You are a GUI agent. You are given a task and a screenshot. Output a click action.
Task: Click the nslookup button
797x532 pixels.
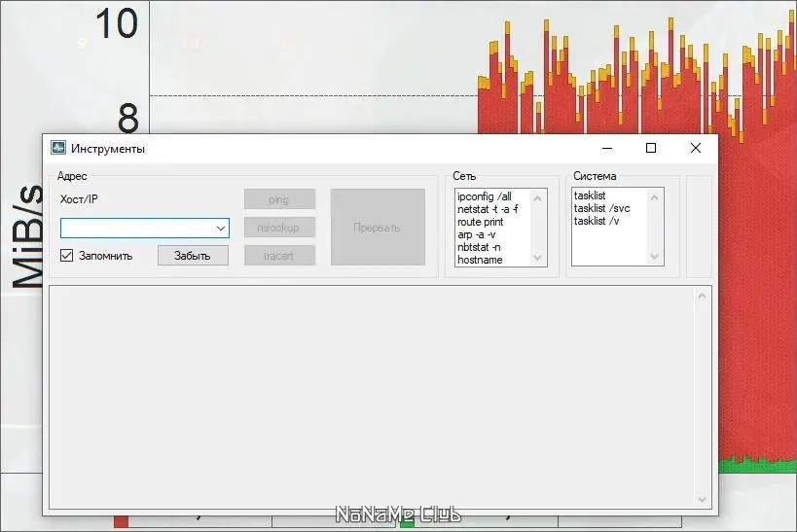click(x=279, y=228)
